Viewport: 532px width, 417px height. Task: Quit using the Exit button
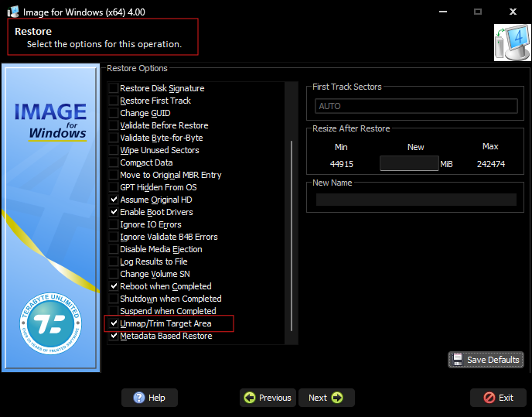pos(498,398)
